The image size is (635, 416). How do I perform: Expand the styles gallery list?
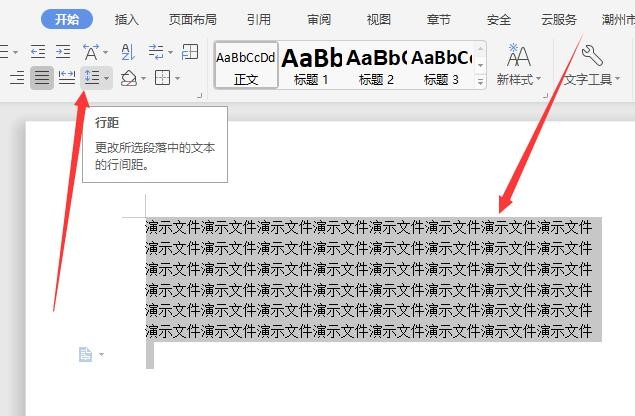[480, 81]
